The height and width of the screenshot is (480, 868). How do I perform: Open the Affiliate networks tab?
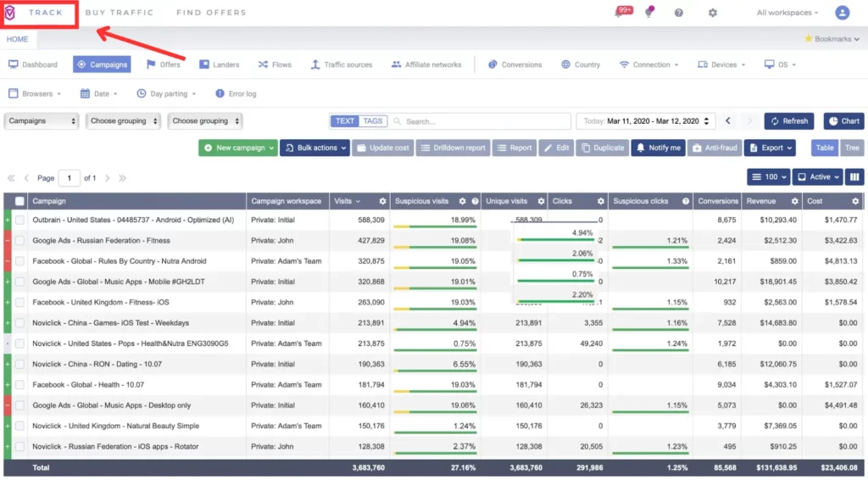coord(426,64)
